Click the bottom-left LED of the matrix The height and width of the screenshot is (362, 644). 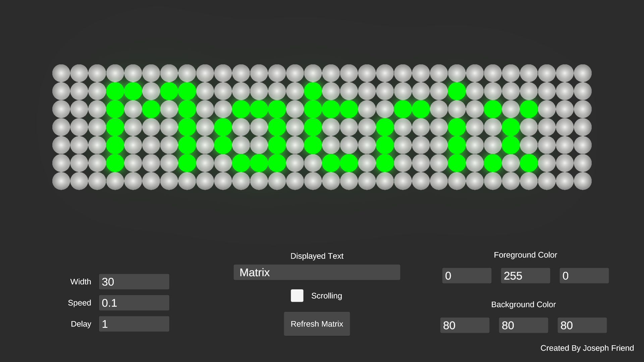pos(61,181)
